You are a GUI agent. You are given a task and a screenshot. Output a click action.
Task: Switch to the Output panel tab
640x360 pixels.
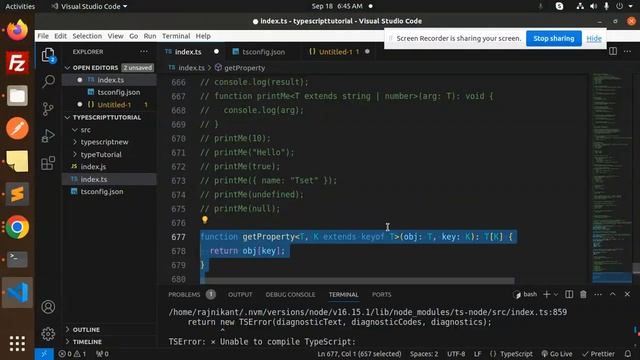[x=240, y=294]
